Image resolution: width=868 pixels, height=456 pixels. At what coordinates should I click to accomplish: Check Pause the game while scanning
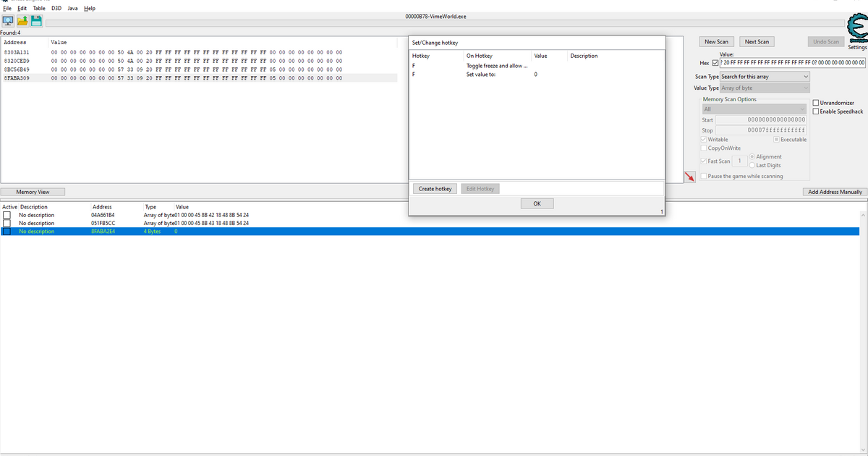tap(704, 176)
